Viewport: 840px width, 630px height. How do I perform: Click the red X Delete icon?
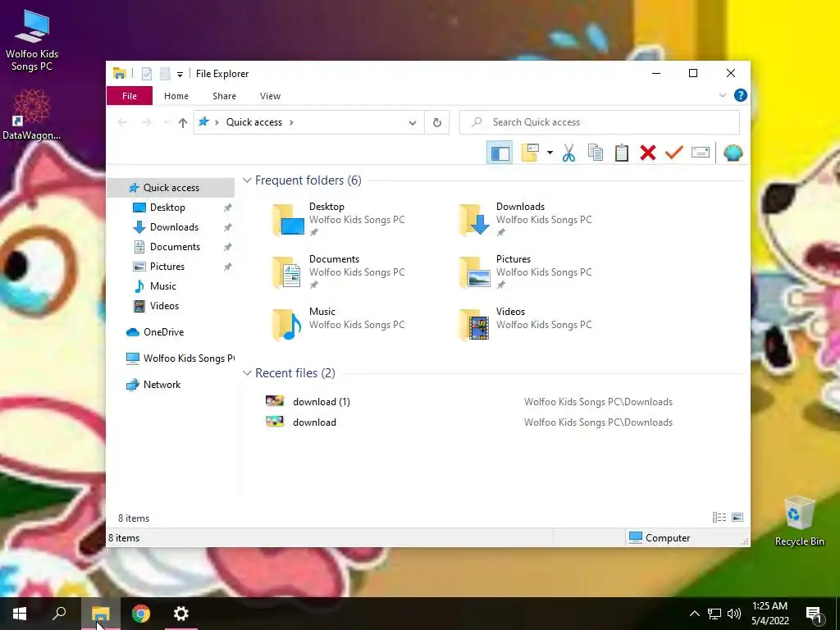648,153
